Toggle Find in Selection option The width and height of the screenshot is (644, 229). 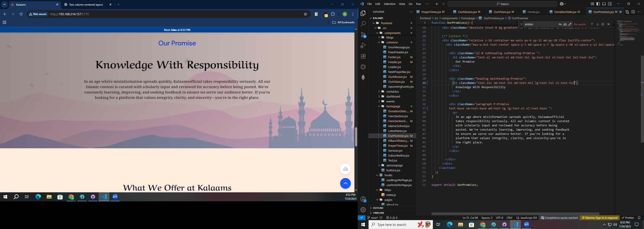pos(603,24)
